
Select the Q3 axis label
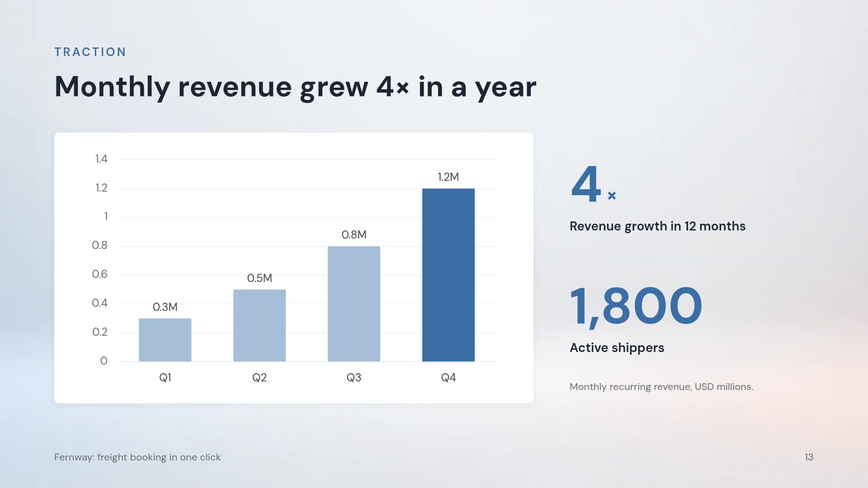354,377
